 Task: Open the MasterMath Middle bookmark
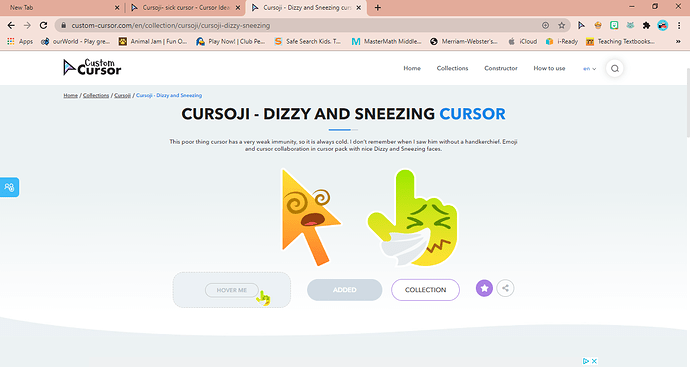tap(386, 41)
